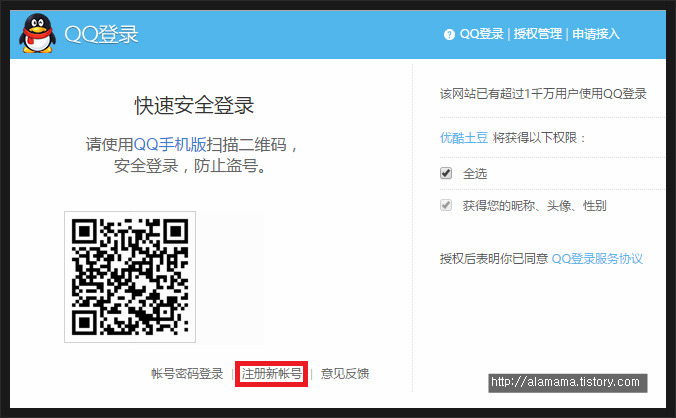
Task: Click the QQ手机版 link
Action: 170,144
